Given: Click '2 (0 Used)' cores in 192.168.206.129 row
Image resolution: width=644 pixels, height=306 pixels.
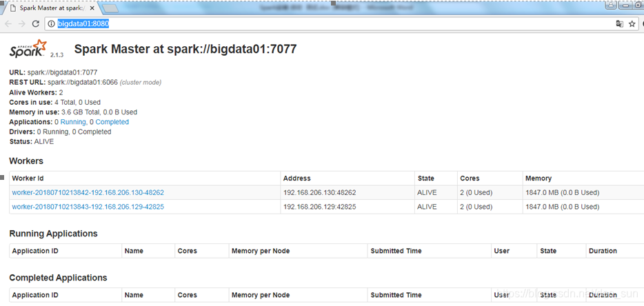Looking at the screenshot, I should [x=476, y=207].
